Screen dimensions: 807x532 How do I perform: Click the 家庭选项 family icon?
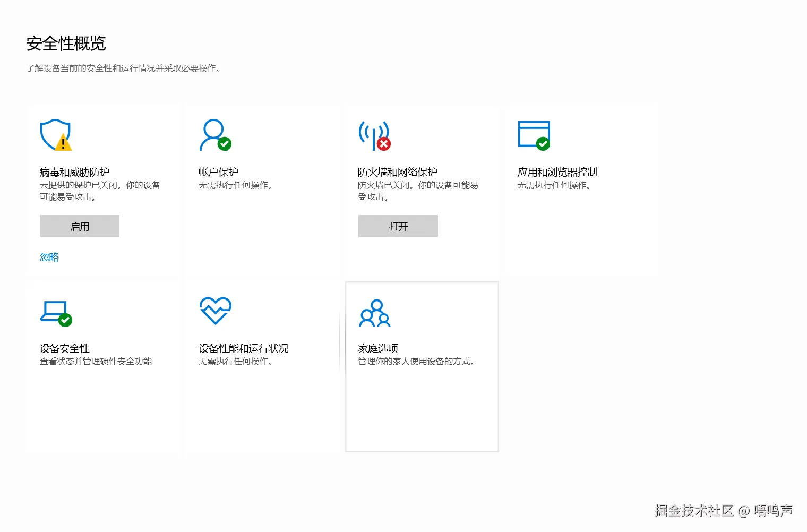374,314
